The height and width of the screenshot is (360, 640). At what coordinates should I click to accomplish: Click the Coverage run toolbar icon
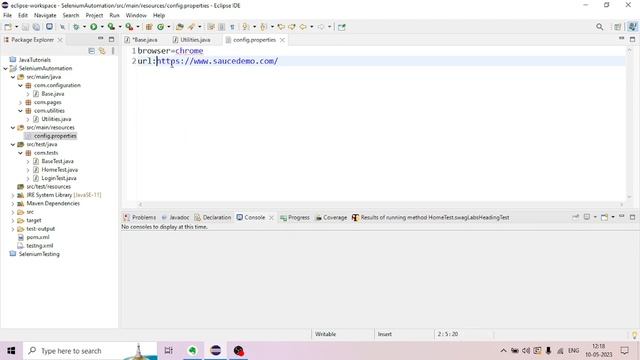111,27
